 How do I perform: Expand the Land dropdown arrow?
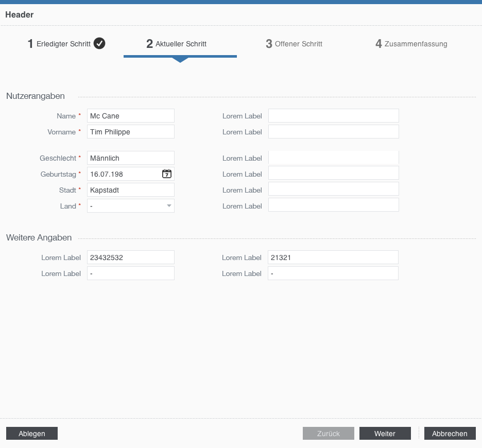[168, 206]
